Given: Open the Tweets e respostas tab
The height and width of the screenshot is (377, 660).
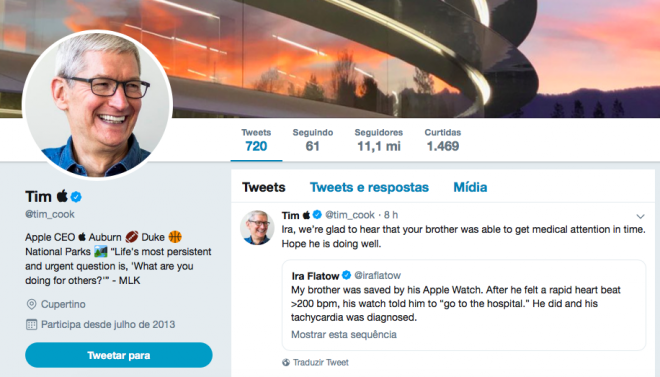Looking at the screenshot, I should tap(369, 187).
